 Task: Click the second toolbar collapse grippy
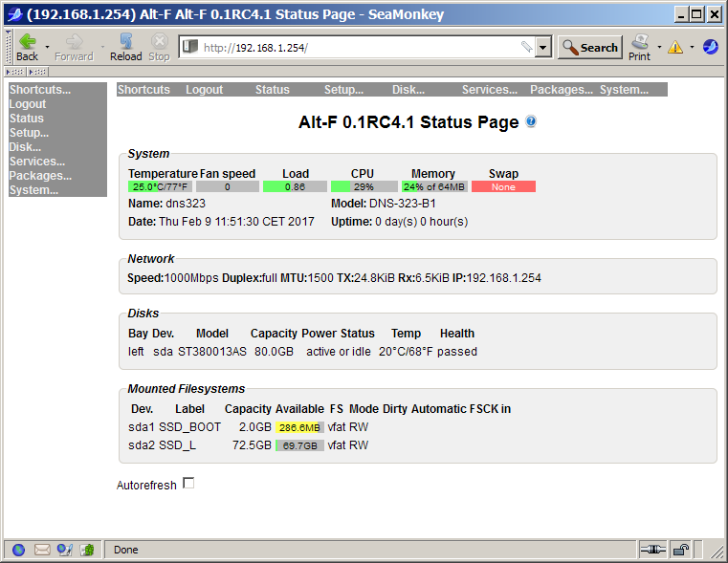pos(37,72)
